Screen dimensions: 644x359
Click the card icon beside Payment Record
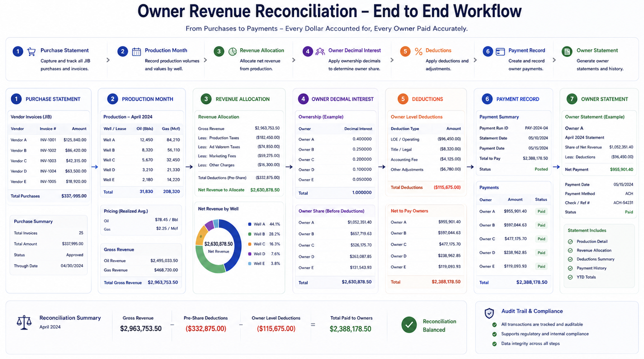tap(500, 52)
